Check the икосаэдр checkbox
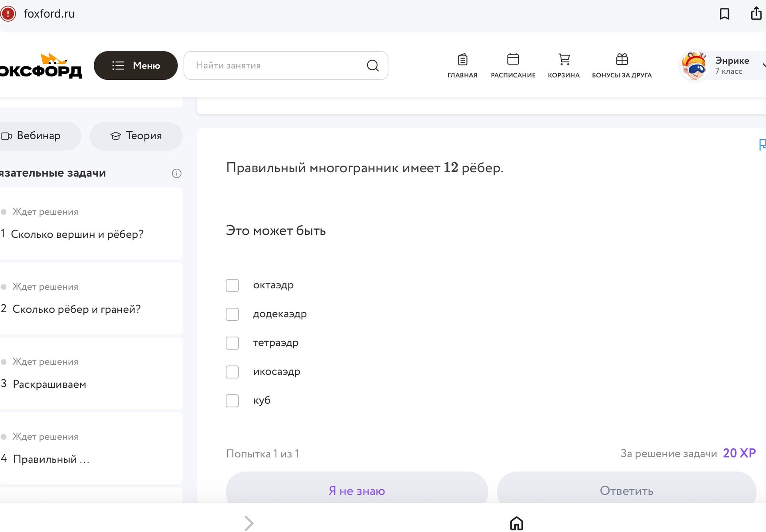 [x=232, y=372]
